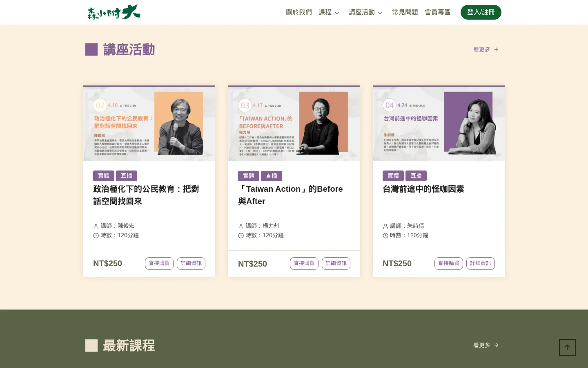Click 實體 tag on 陳俊宏's card
Image resolution: width=588 pixels, height=368 pixels.
(104, 176)
